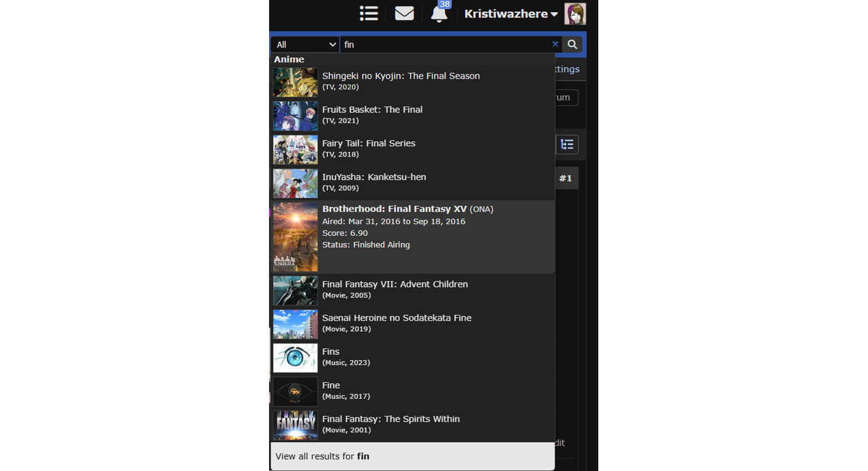The width and height of the screenshot is (868, 471).
Task: Open the All category search dropdown
Action: [306, 44]
